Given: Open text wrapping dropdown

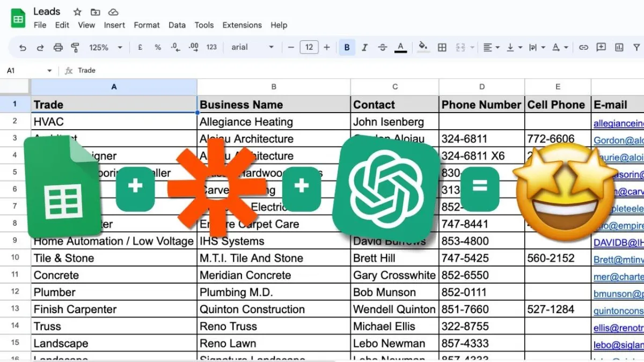Looking at the screenshot, I should (x=536, y=47).
